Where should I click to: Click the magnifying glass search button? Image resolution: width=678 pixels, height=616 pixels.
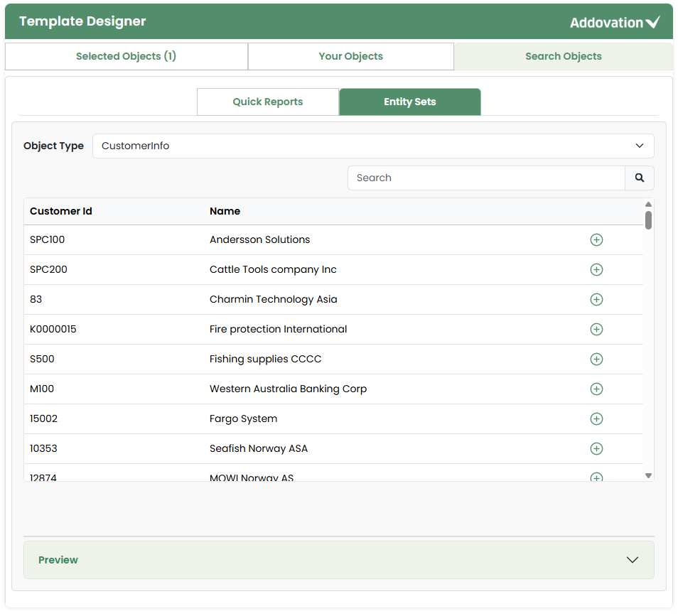tap(639, 178)
